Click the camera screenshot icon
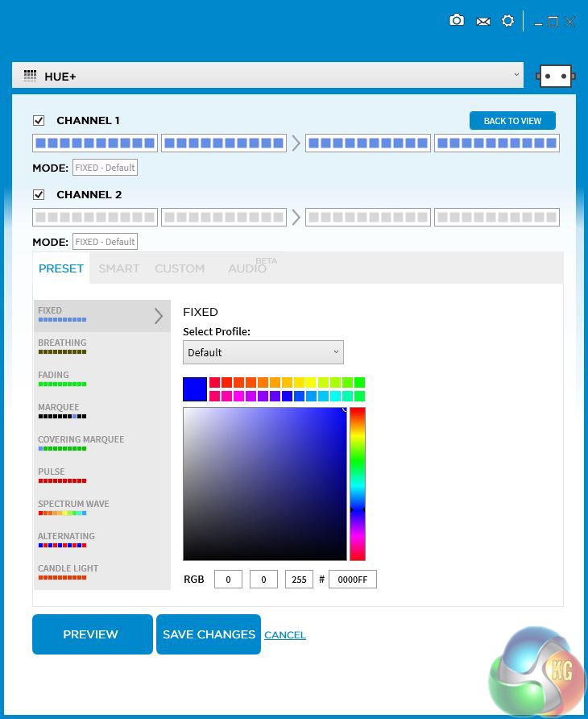This screenshot has height=719, width=588. coord(457,21)
